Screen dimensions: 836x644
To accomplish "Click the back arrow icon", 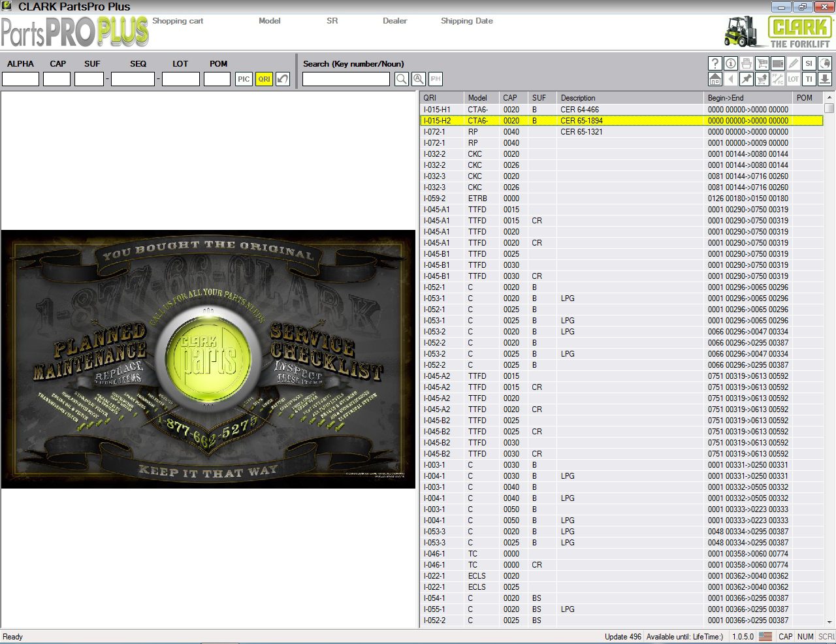I will point(731,79).
